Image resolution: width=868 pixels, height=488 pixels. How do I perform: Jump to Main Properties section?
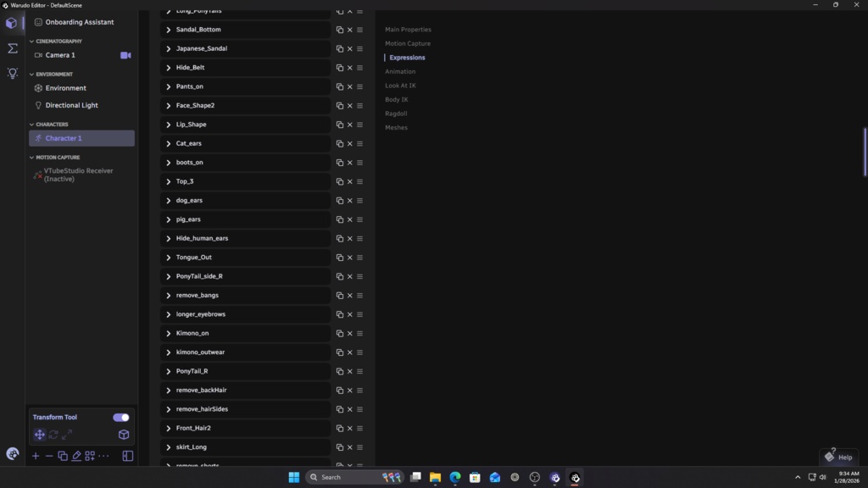coord(408,30)
